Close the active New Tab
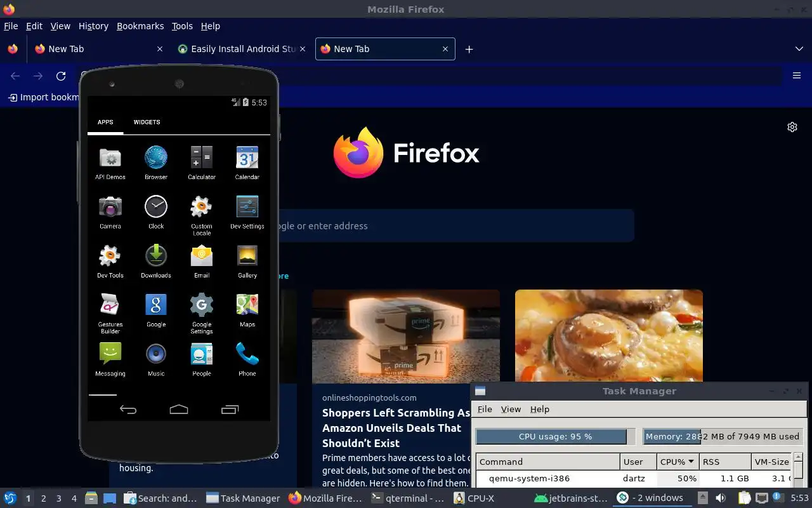 tap(445, 49)
